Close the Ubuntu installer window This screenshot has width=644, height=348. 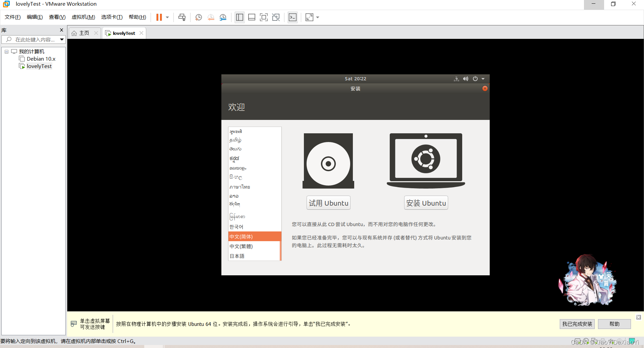pos(485,88)
